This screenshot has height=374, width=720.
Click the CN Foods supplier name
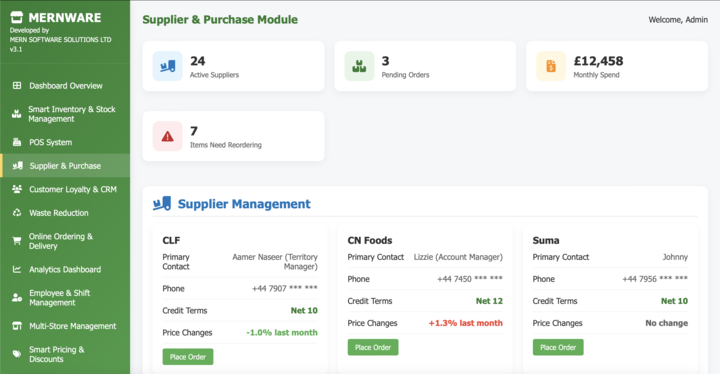pyautogui.click(x=370, y=240)
